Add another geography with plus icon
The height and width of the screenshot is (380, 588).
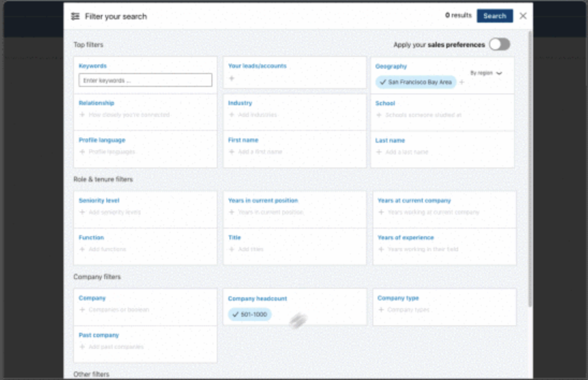point(462,82)
